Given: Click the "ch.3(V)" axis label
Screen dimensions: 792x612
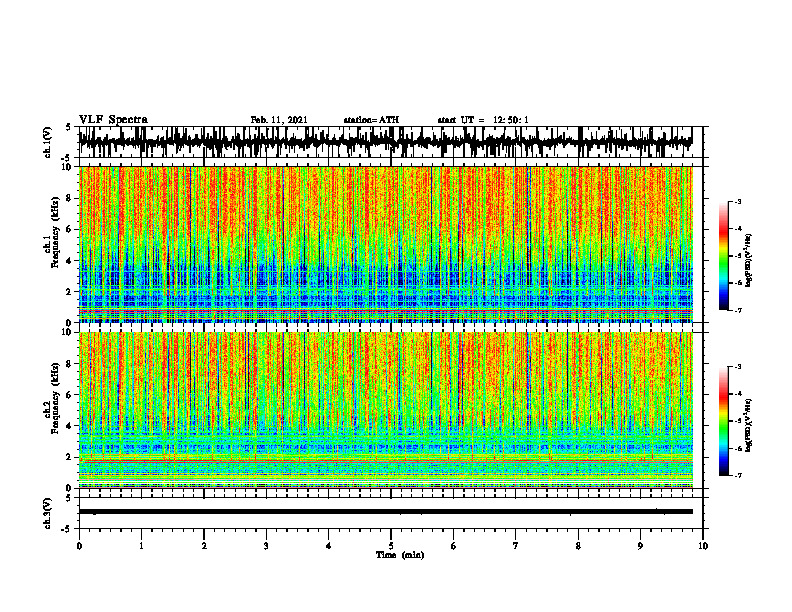Looking at the screenshot, I should coord(48,514).
